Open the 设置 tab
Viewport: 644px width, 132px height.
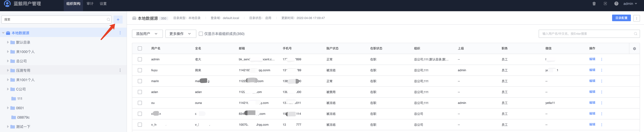103,4
